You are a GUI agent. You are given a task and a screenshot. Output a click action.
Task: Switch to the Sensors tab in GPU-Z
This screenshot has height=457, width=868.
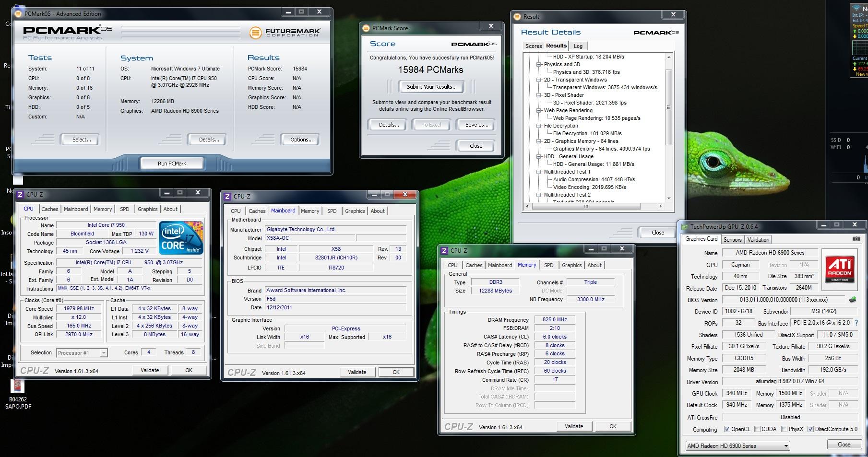pyautogui.click(x=732, y=240)
